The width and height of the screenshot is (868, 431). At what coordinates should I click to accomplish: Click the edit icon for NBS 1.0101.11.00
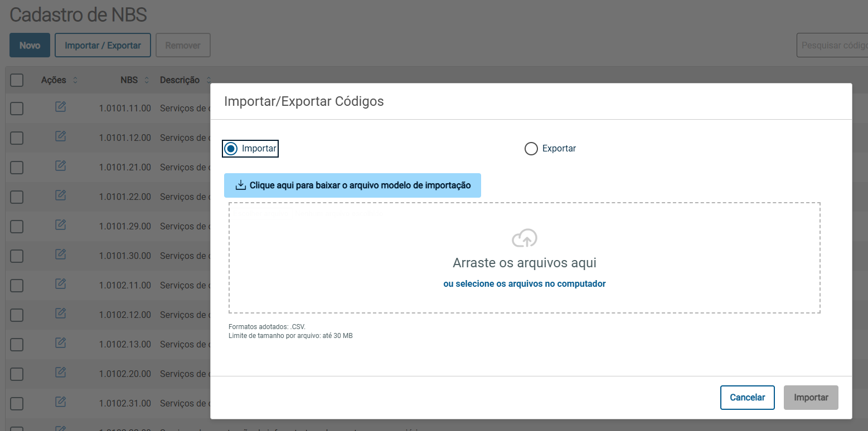pyautogui.click(x=60, y=107)
